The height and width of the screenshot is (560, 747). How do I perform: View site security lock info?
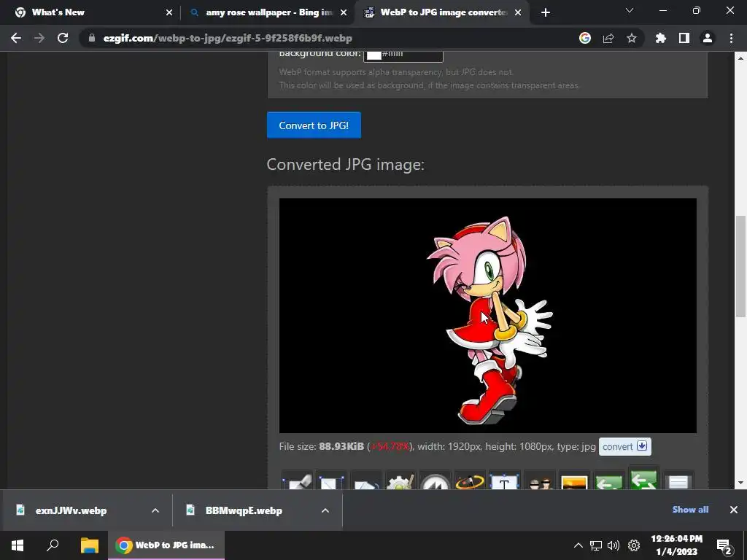click(x=92, y=38)
